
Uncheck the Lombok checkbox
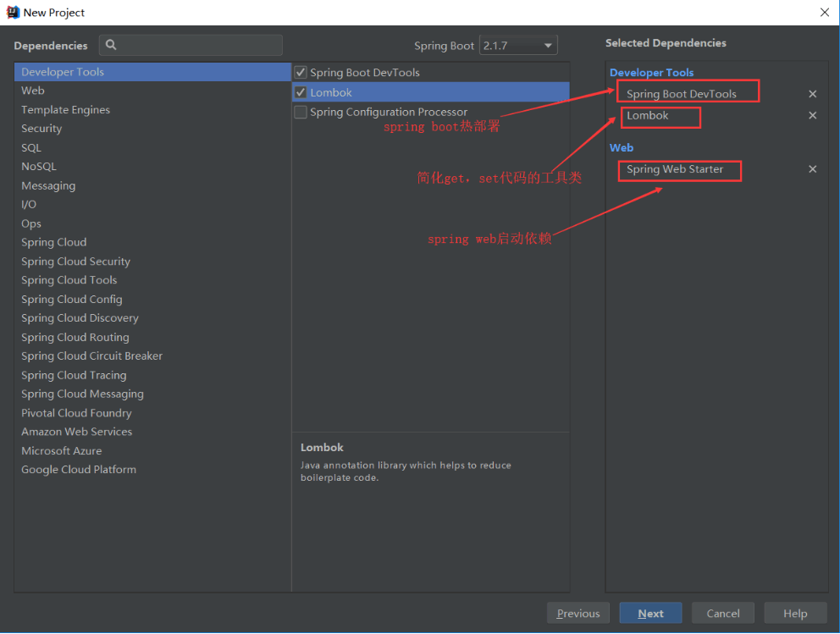point(301,92)
